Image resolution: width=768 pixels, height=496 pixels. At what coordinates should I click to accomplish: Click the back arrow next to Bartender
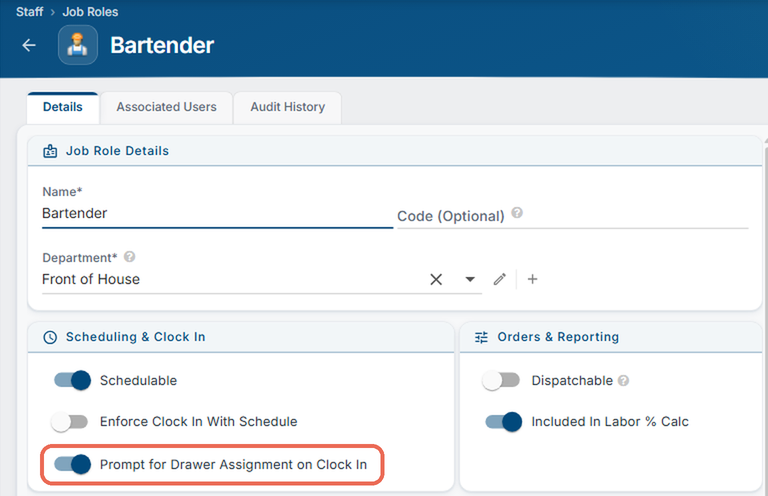tap(29, 46)
